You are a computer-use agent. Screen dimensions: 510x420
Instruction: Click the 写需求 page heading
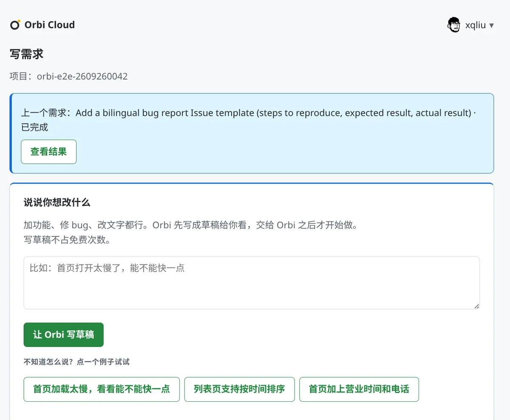[x=26, y=54]
